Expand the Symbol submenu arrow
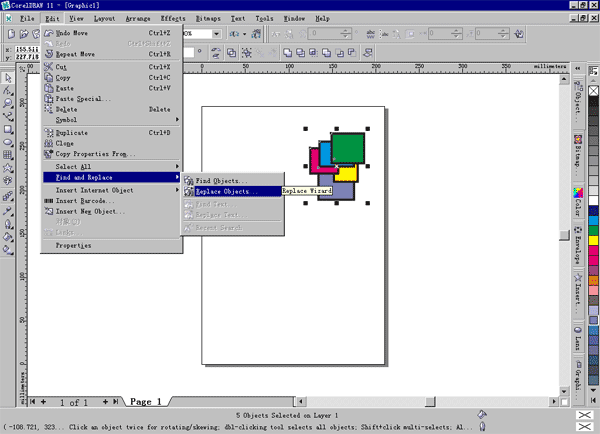The height and width of the screenshot is (434, 600). click(177, 119)
